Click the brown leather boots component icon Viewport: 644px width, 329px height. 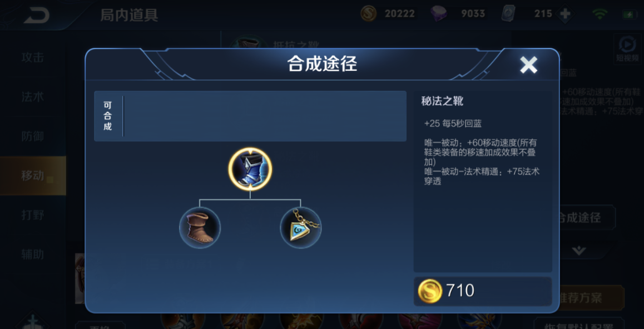tap(200, 228)
